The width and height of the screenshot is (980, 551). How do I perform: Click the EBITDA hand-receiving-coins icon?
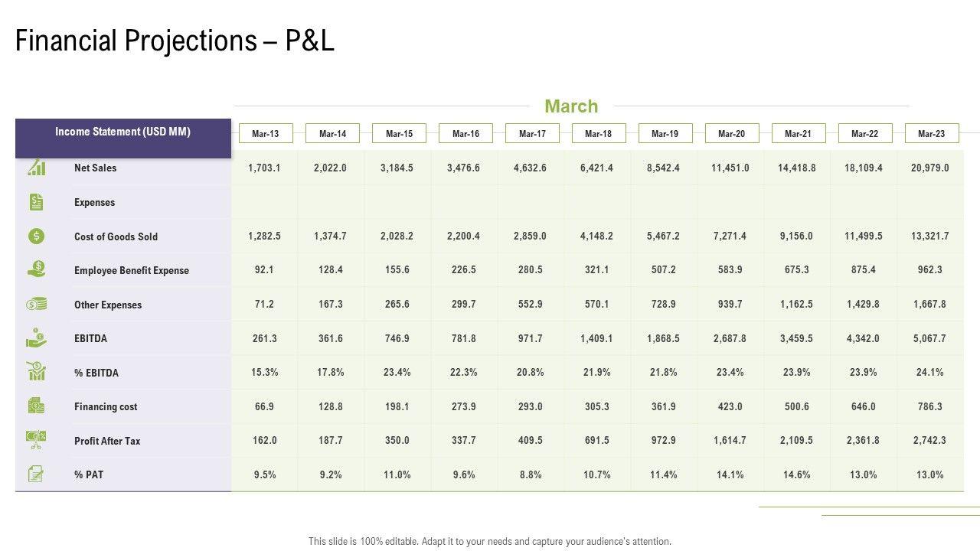pyautogui.click(x=37, y=338)
